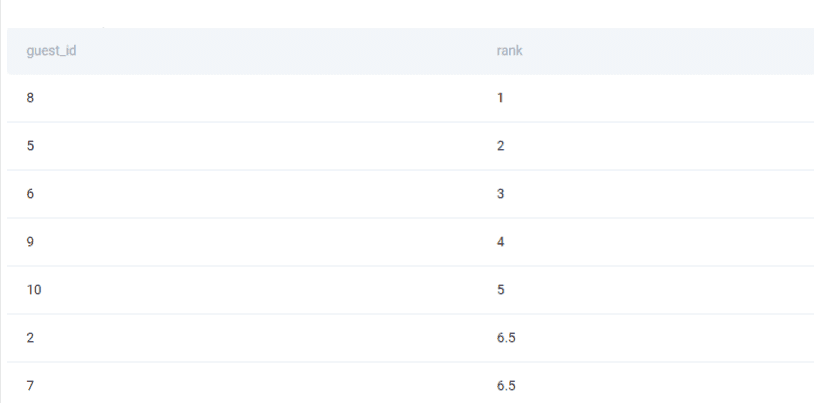Select rank cell 5 in guest 10's row
817x403 pixels.
pos(500,290)
